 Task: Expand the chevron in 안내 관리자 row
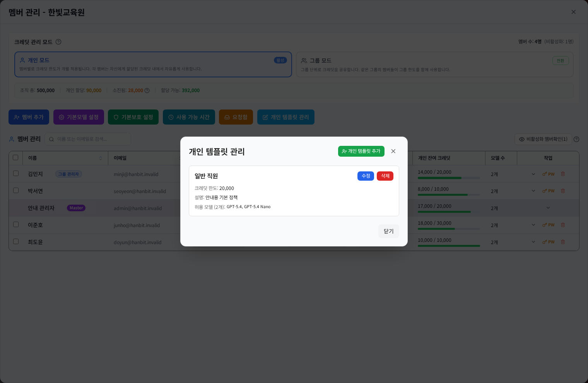tap(548, 208)
